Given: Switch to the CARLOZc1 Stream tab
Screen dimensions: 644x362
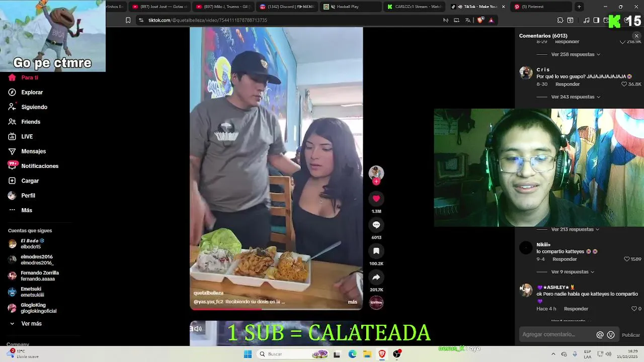Looking at the screenshot, I should click(415, 7).
